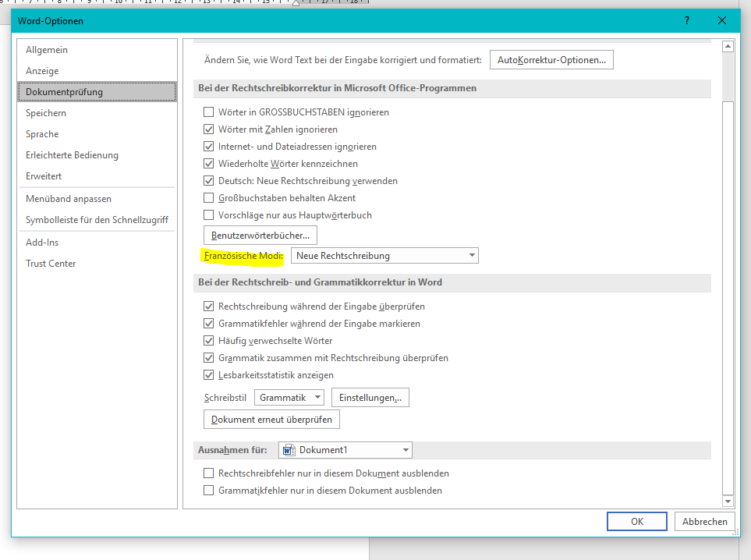Open the Add-Ins category
This screenshot has width=751, height=560.
click(97, 243)
